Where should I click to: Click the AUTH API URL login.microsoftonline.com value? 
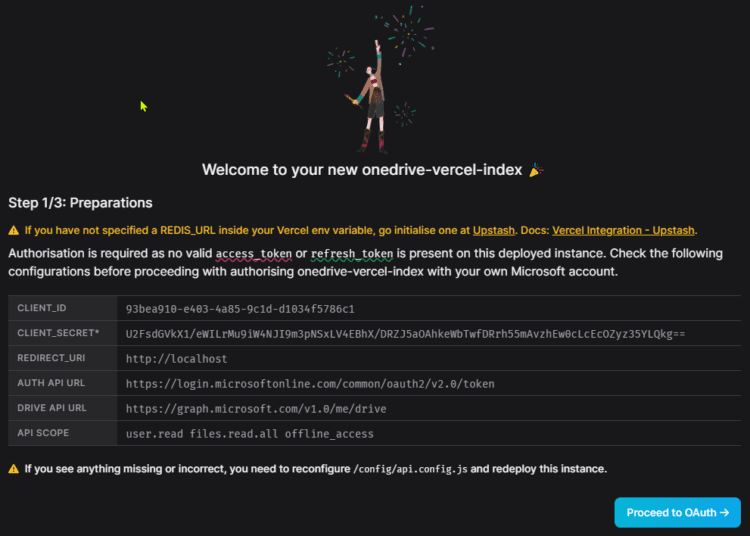[310, 383]
